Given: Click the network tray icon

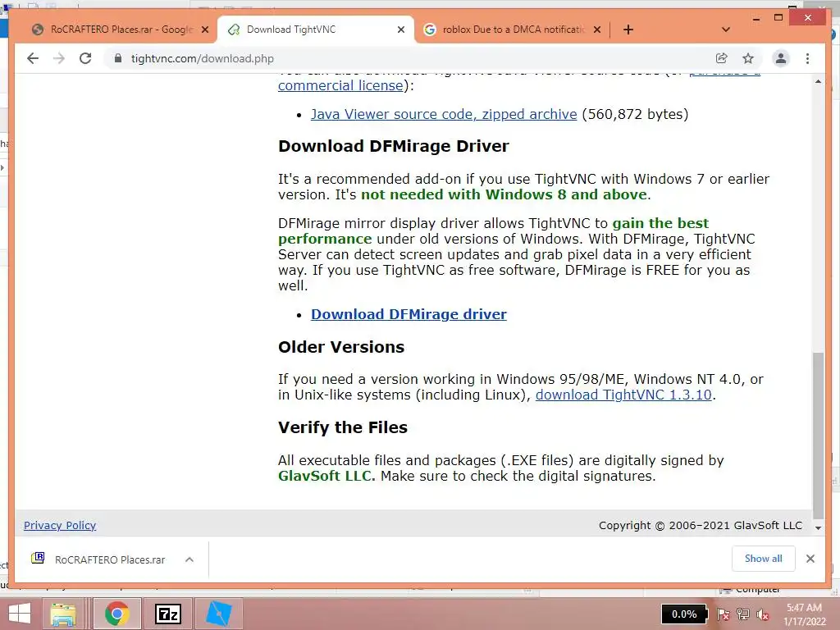Looking at the screenshot, I should [743, 614].
